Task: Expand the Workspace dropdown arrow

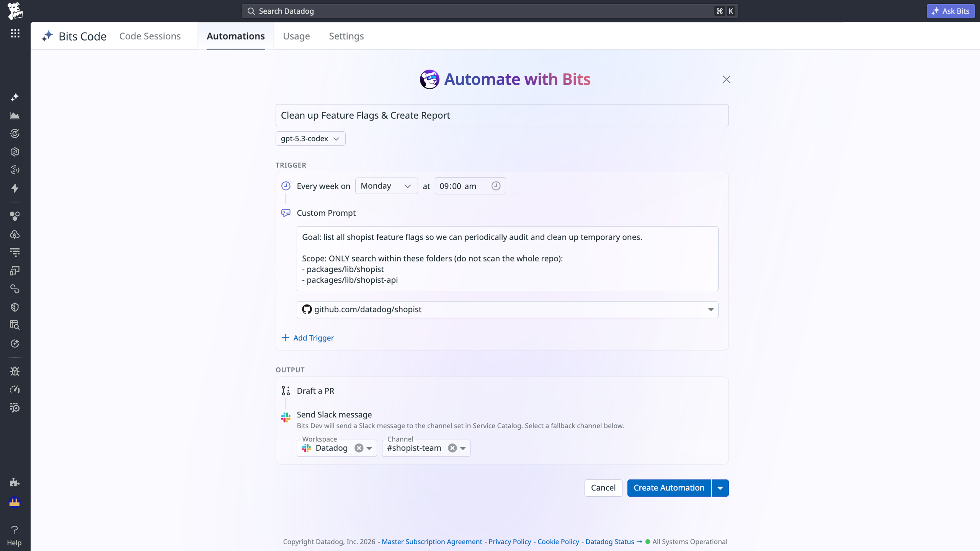Action: pyautogui.click(x=369, y=448)
